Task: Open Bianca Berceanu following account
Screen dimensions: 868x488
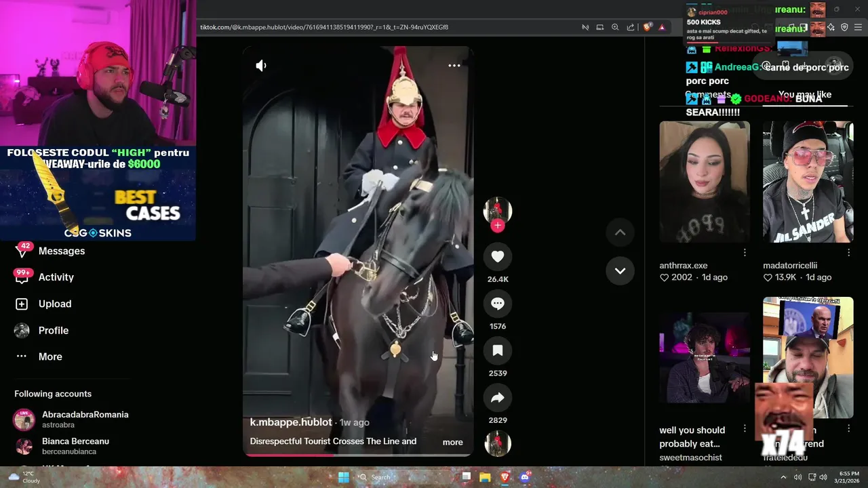Action: point(62,446)
